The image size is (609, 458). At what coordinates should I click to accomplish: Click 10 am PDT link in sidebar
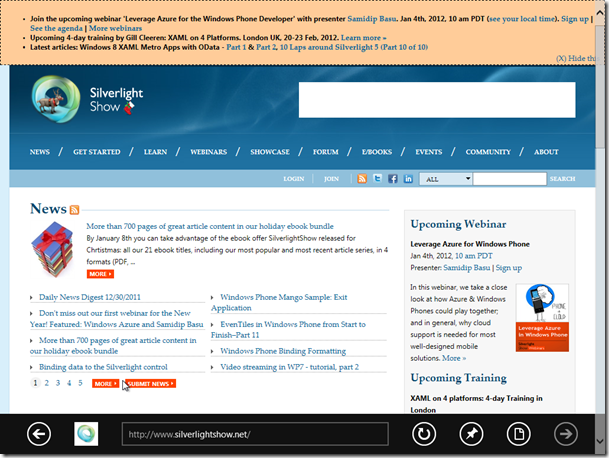(x=473, y=256)
